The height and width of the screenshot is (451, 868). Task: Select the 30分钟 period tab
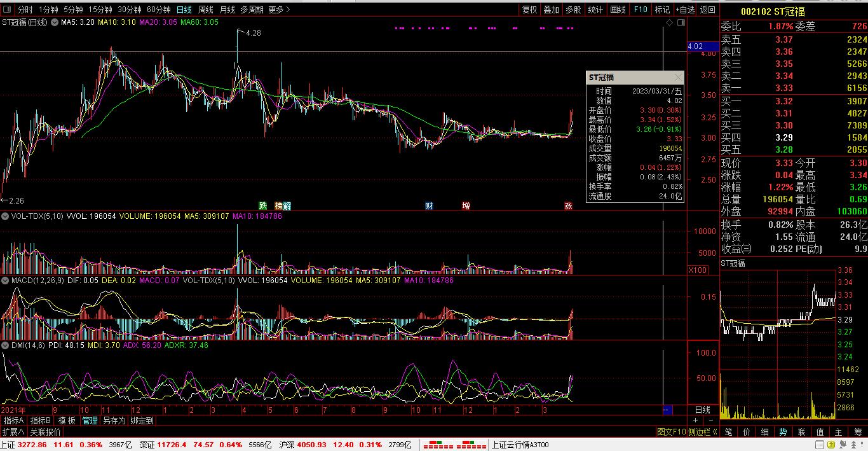tap(130, 10)
